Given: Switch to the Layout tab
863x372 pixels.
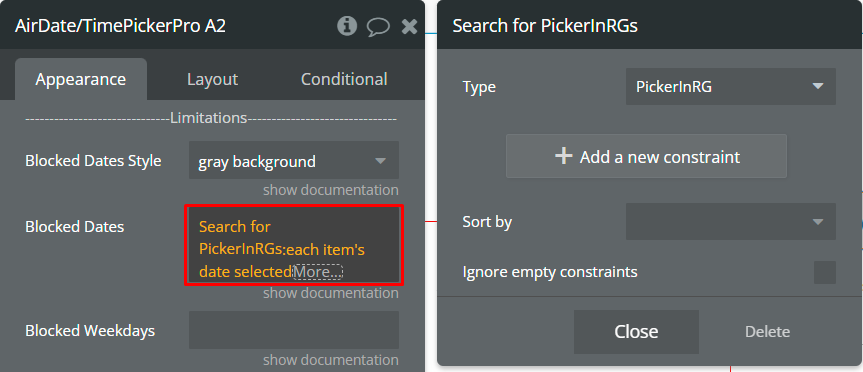Looking at the screenshot, I should click(x=212, y=79).
